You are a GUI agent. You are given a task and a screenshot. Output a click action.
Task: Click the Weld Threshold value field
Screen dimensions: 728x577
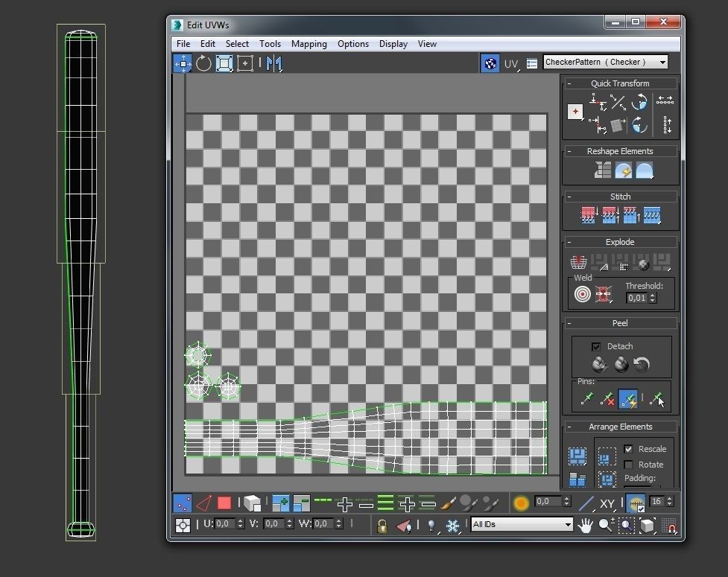pos(637,298)
